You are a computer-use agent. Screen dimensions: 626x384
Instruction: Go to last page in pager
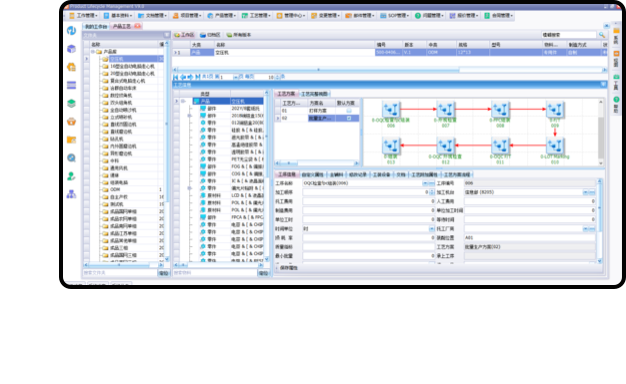pos(198,77)
